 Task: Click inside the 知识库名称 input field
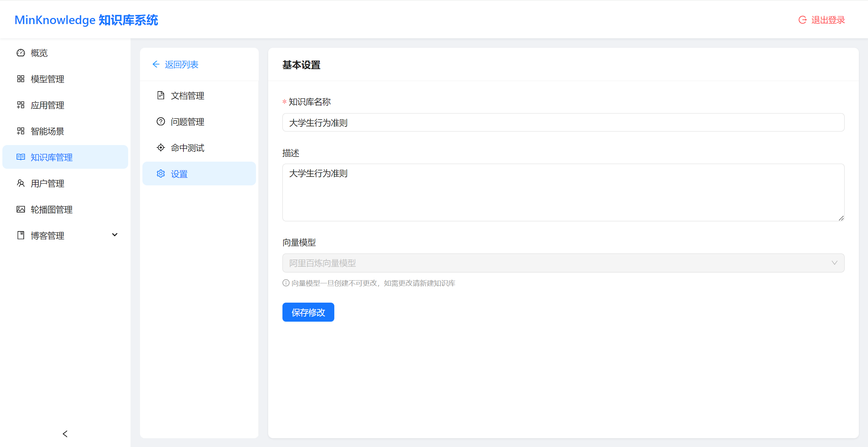tap(563, 122)
